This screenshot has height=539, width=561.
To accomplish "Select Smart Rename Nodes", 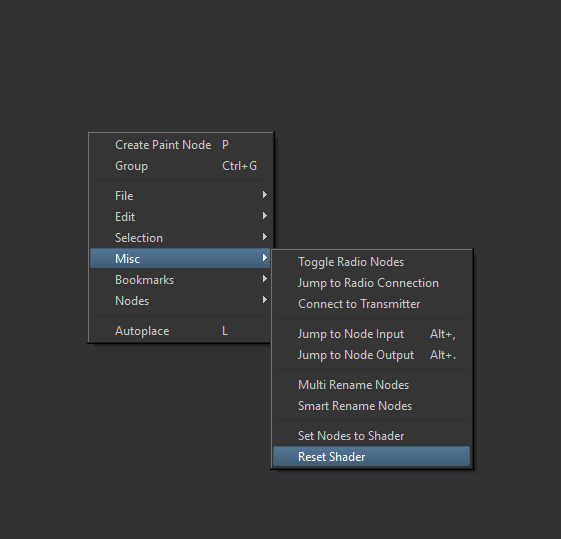I will click(x=371, y=406).
